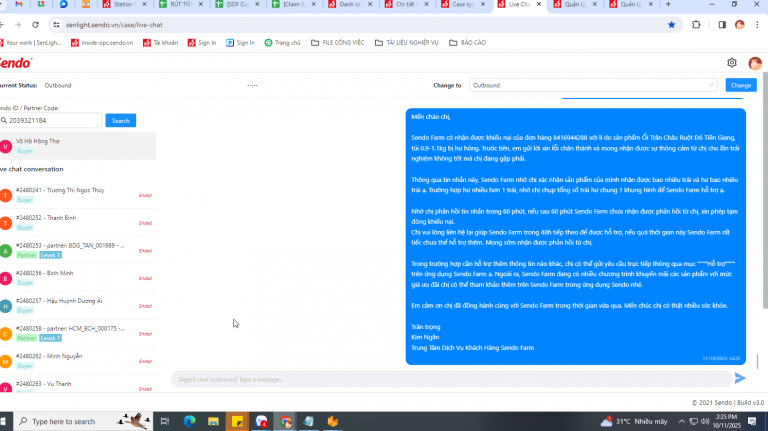The width and height of the screenshot is (768, 431).
Task: Click the taskbar clock showing 2:25 PM
Action: (x=727, y=421)
